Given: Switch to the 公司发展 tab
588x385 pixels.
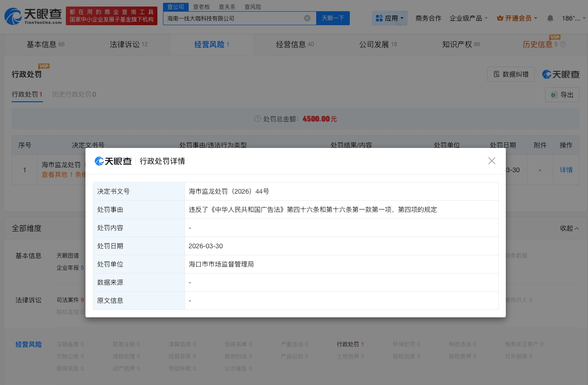Looking at the screenshot, I should point(378,45).
